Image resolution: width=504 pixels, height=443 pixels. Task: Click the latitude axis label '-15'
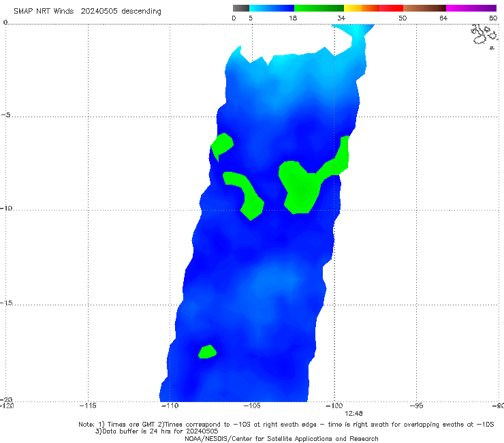pyautogui.click(x=6, y=303)
